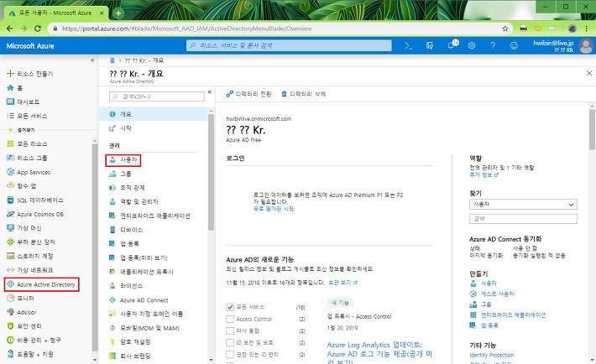Open the 찾기 사용자 dropdown
This screenshot has height=364, width=596.
[523, 205]
